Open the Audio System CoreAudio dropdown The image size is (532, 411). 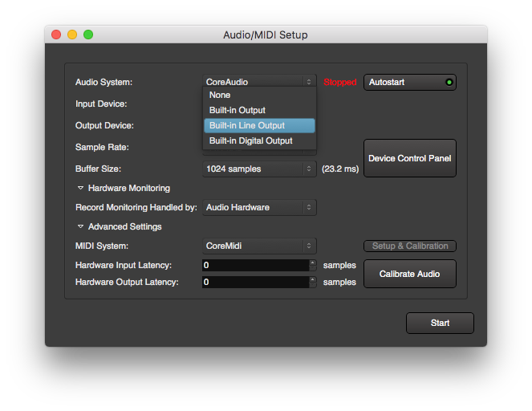tap(259, 82)
